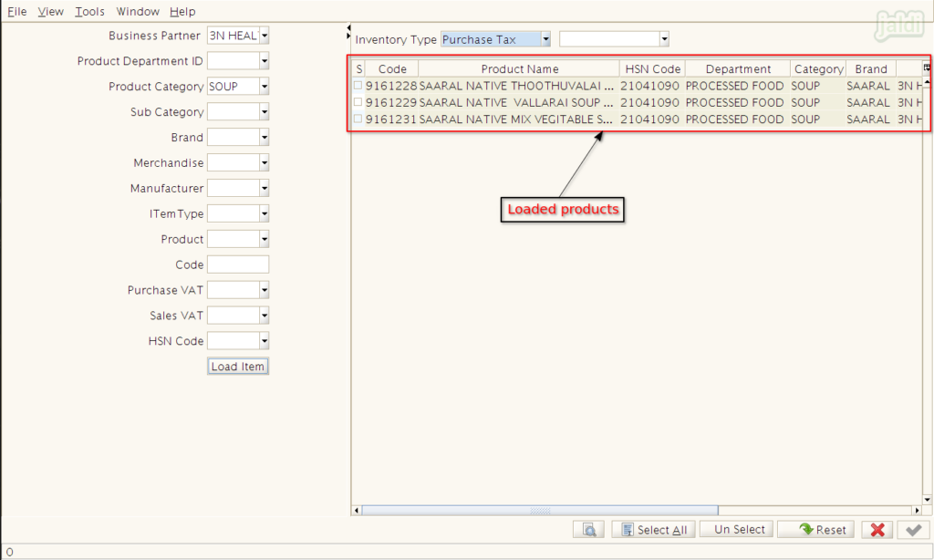Click the search preview magnifier icon button
Image resolution: width=934 pixels, height=560 pixels.
(x=589, y=529)
